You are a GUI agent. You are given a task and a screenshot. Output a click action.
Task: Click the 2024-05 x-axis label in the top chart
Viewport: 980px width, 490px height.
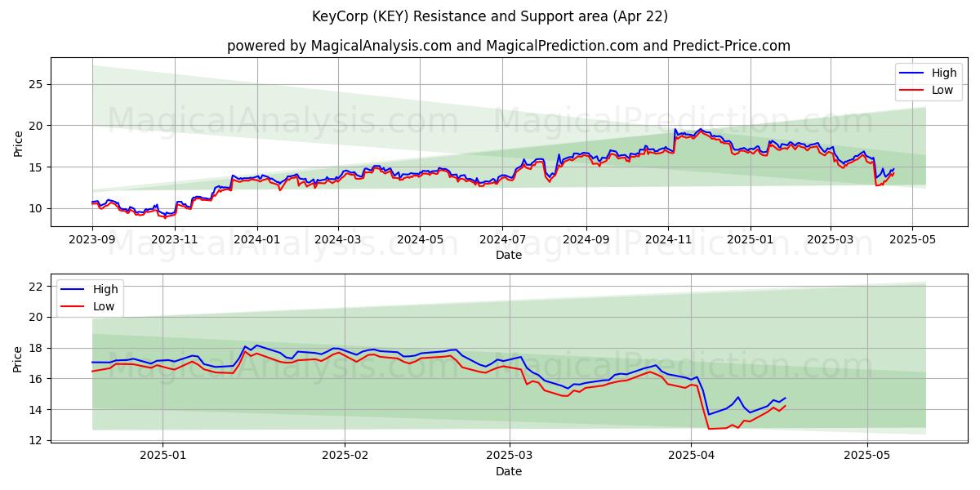[x=421, y=240]
